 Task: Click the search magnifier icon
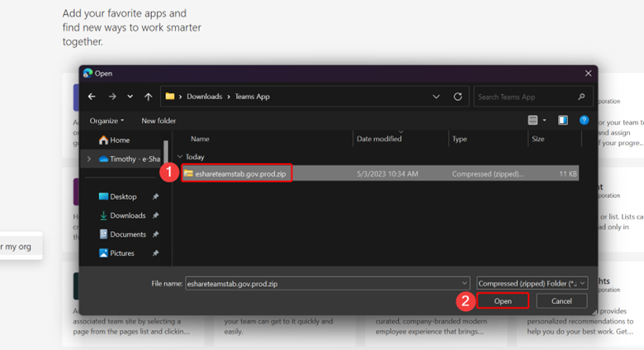click(x=581, y=97)
